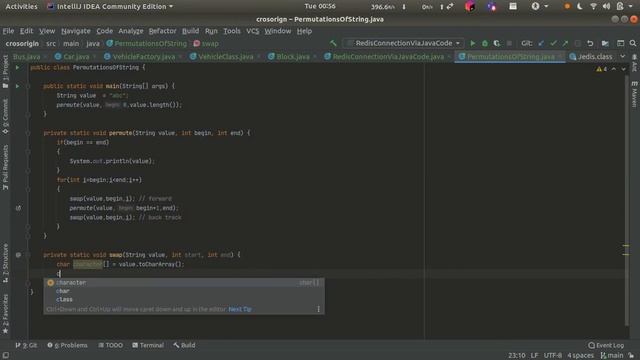
Task: Open the LF line separator selector
Action: 534,355
